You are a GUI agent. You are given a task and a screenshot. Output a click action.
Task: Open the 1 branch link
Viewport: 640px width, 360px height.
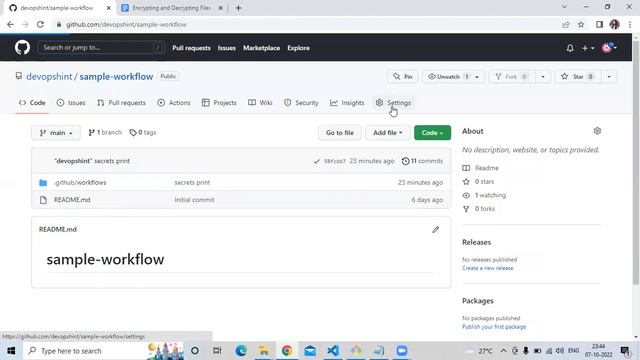click(x=105, y=133)
